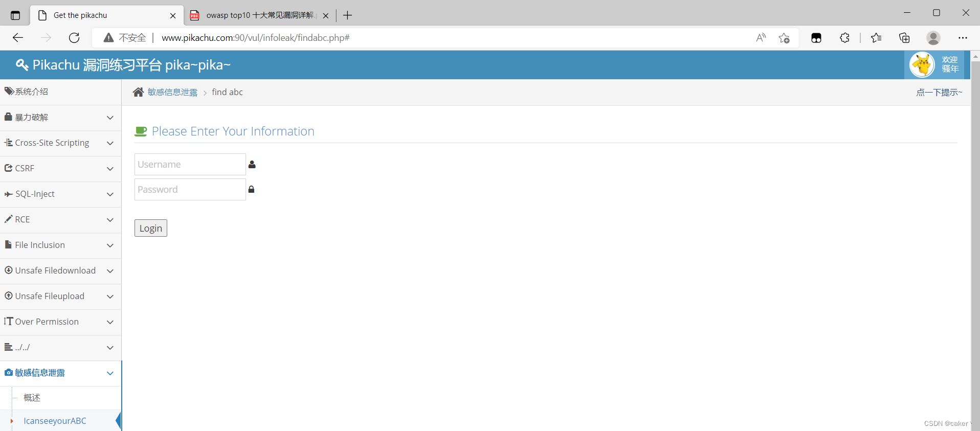Open the 暴力破解 sidebar menu

point(60,118)
